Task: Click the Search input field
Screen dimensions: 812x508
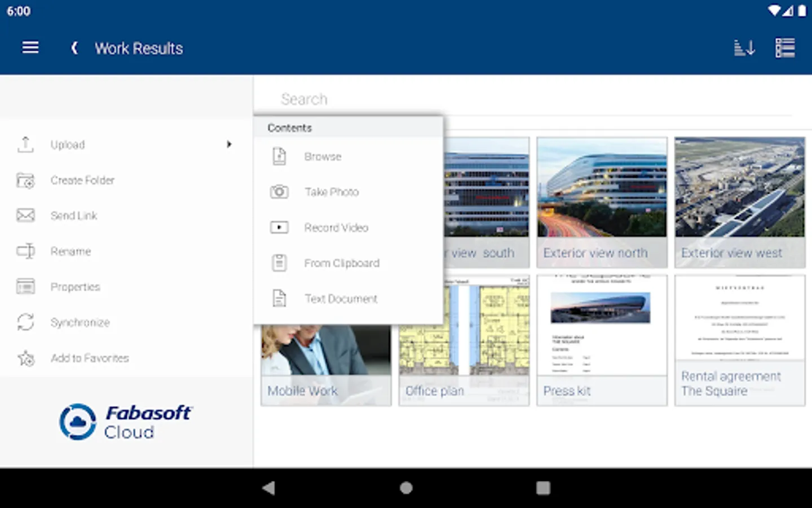Action: coord(536,99)
